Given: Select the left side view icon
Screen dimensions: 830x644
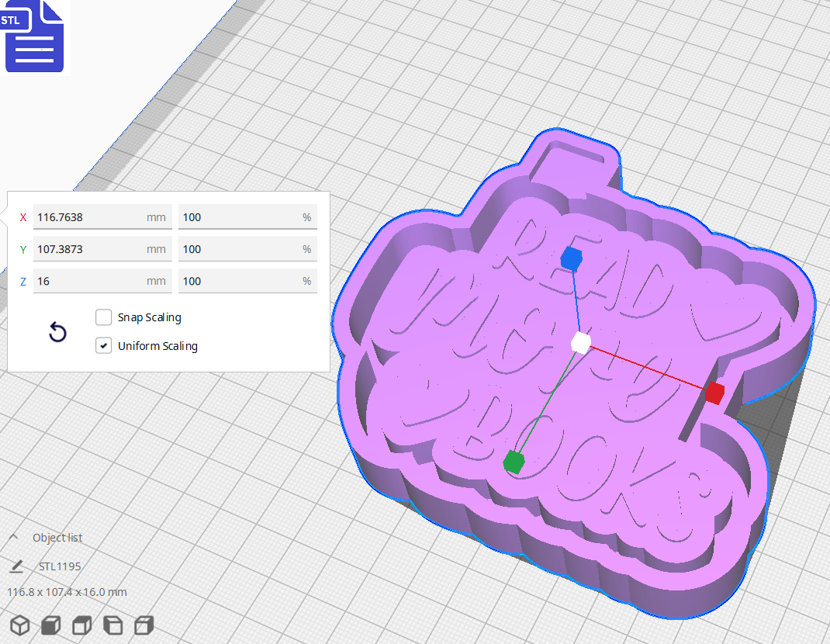Looking at the screenshot, I should coord(112,625).
